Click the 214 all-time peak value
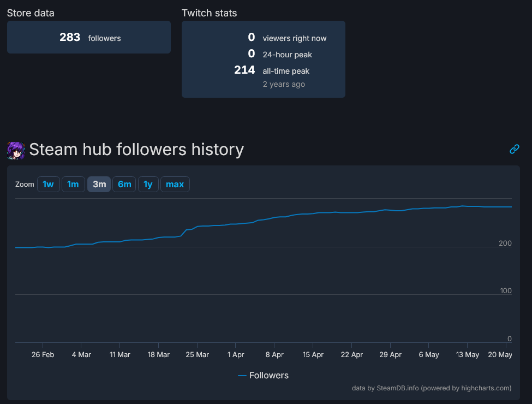The image size is (532, 404). click(244, 70)
